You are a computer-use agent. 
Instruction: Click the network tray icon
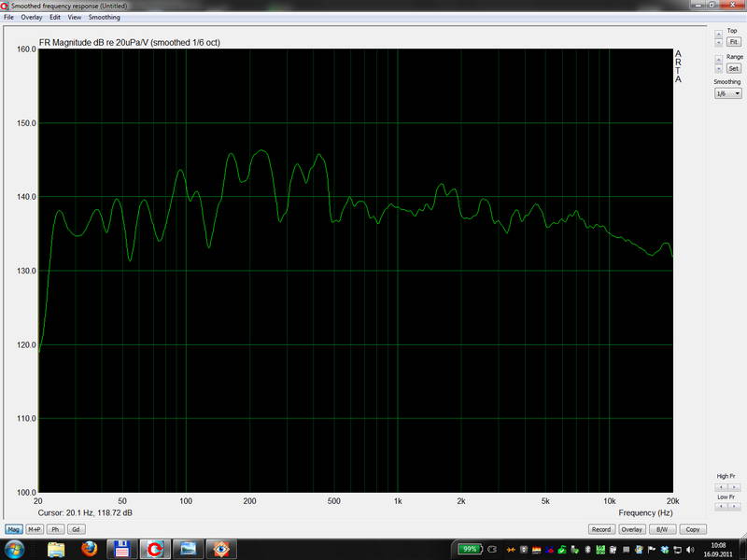click(x=678, y=550)
